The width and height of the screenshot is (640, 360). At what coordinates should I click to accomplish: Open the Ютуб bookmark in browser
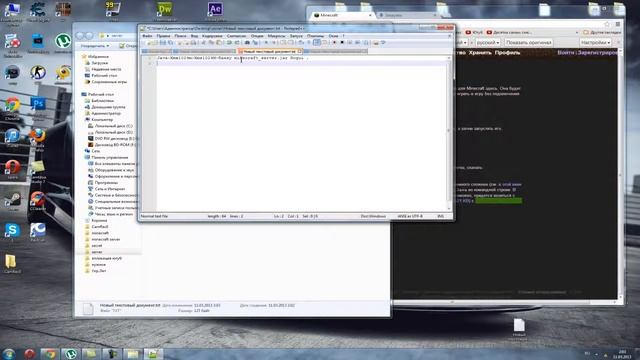point(474,32)
